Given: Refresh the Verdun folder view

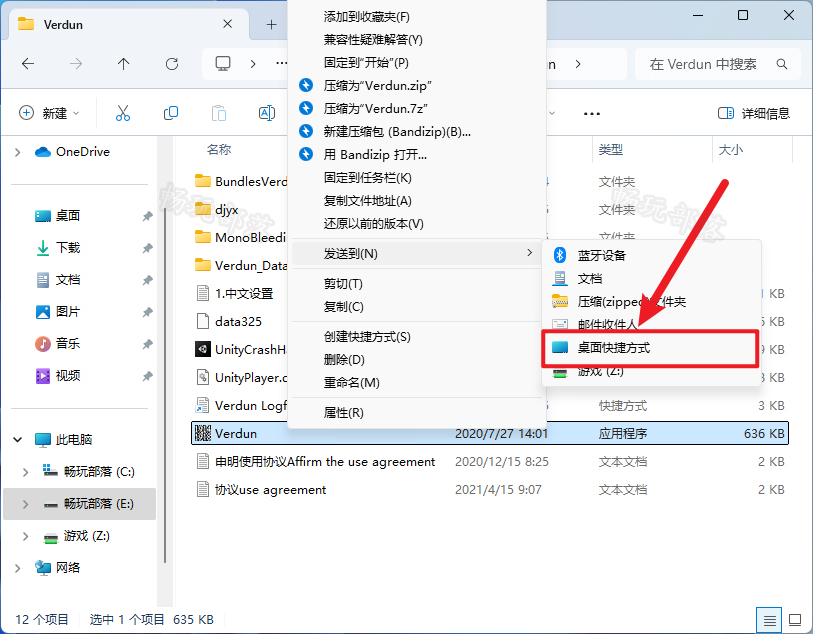Looking at the screenshot, I should pyautogui.click(x=172, y=64).
